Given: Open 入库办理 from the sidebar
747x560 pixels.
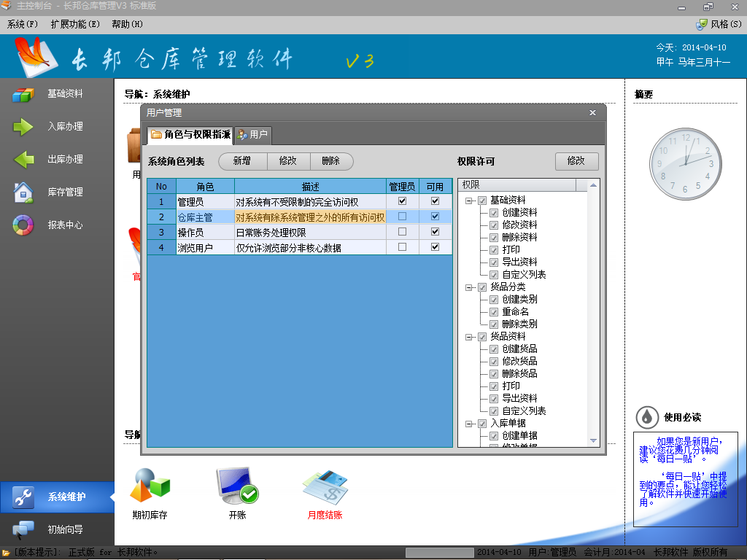Looking at the screenshot, I should [23, 127].
